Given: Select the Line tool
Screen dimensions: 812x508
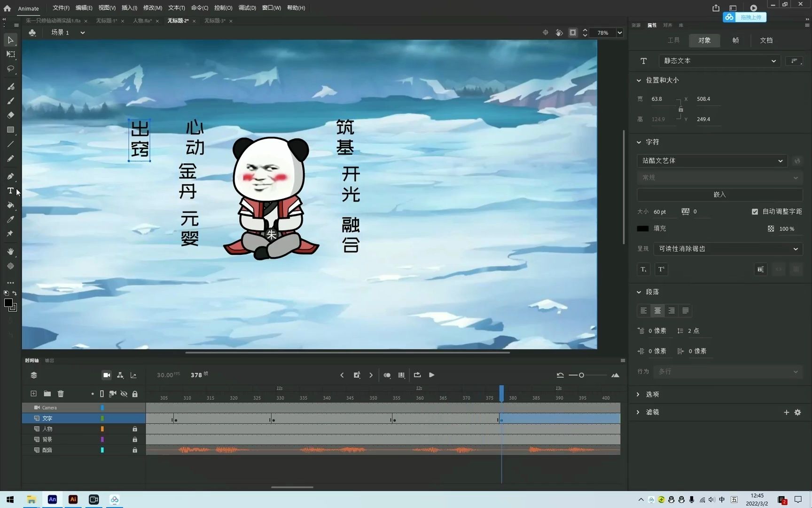Looking at the screenshot, I should 10,144.
